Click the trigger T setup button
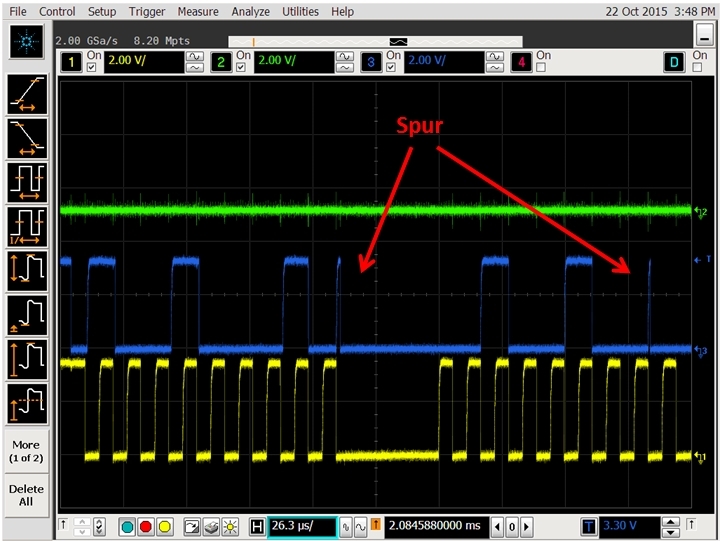 (589, 527)
